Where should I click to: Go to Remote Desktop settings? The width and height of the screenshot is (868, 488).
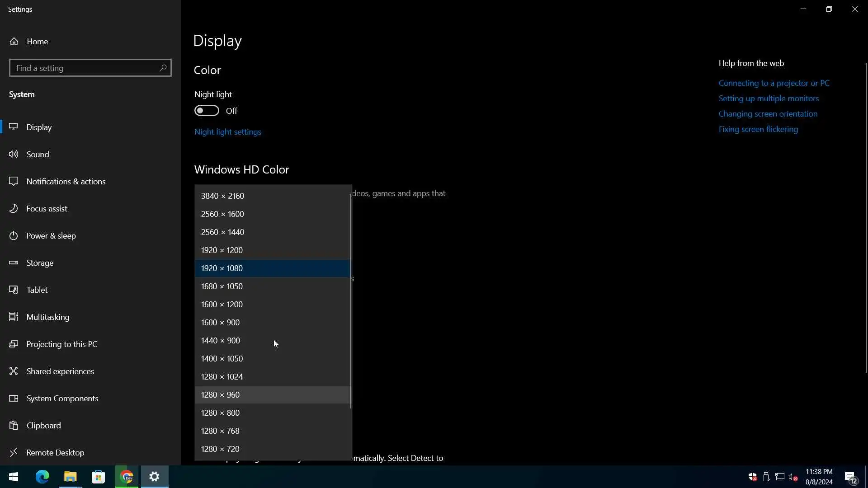[x=55, y=453]
